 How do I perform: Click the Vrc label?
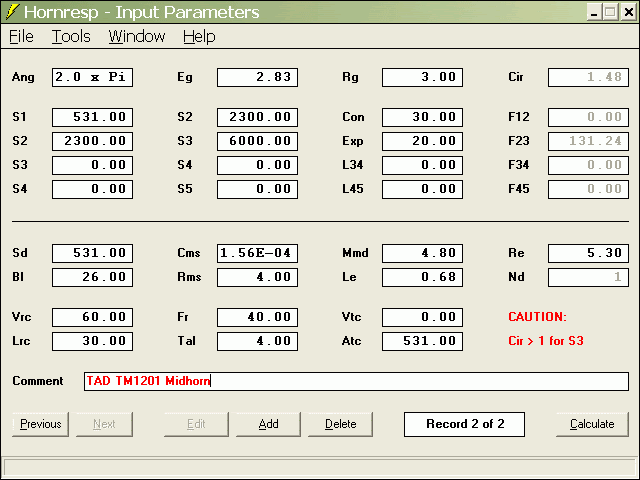tap(22, 317)
